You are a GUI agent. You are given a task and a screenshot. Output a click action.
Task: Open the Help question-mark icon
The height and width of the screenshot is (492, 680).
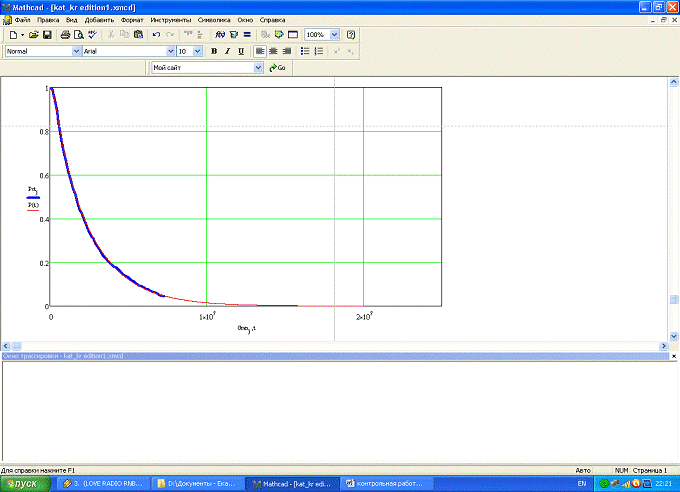(351, 34)
